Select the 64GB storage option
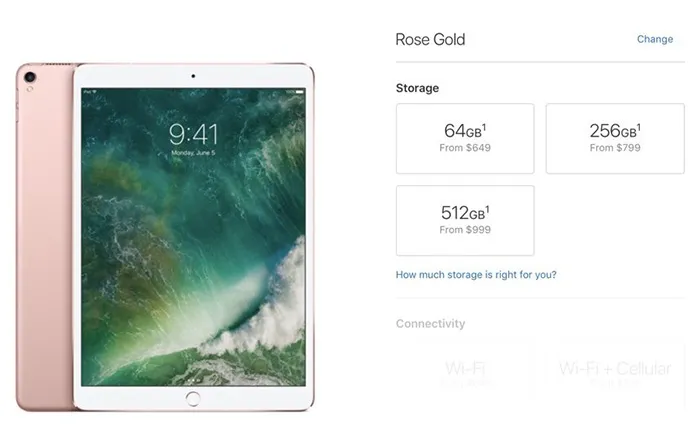The height and width of the screenshot is (445, 700). point(465,138)
